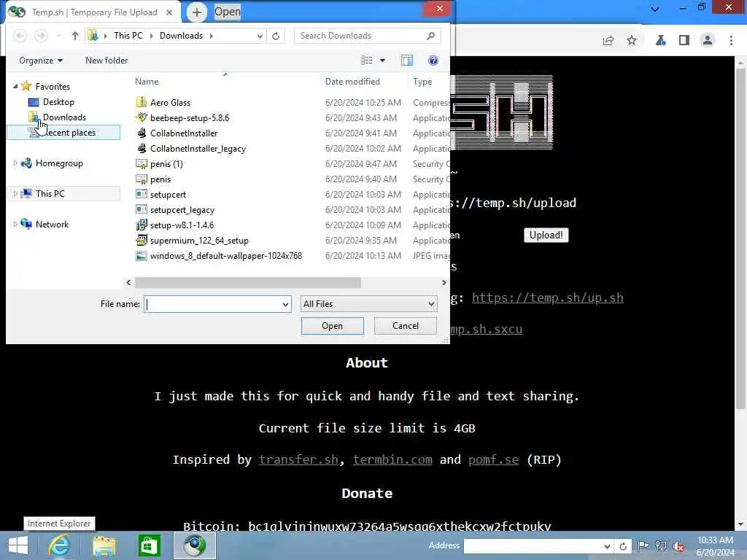This screenshot has width=747, height=560.
Task: Click the Windows Start button
Action: point(18,545)
